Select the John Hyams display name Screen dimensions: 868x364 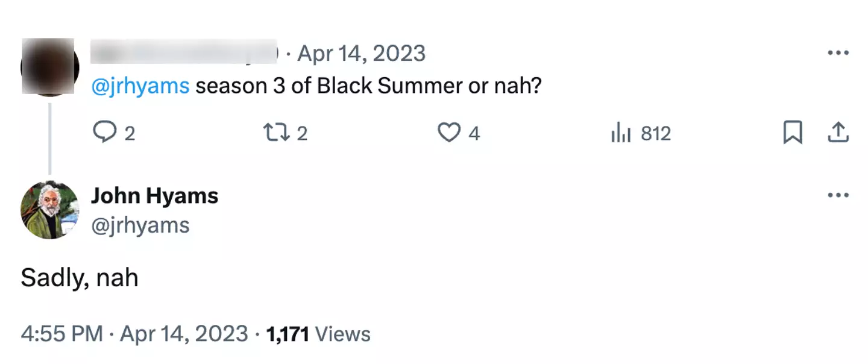155,195
